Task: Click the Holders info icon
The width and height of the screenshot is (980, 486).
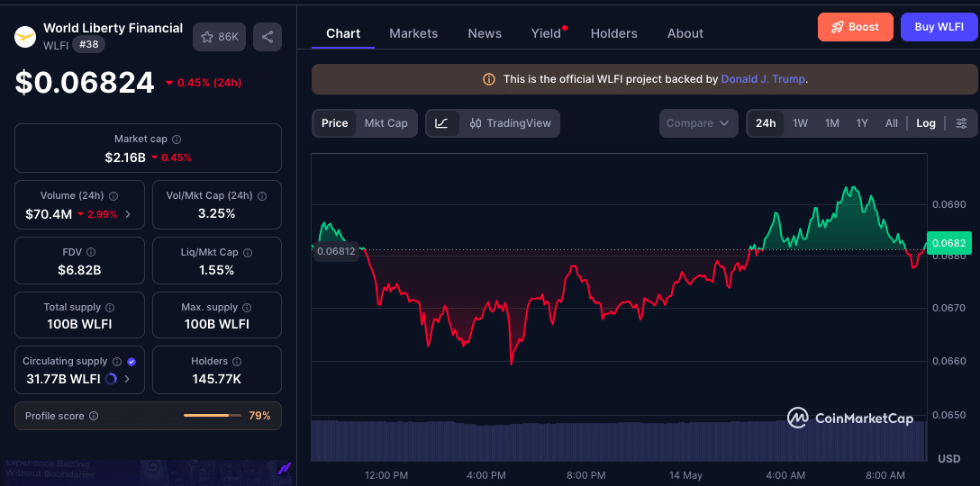Action: click(x=238, y=361)
